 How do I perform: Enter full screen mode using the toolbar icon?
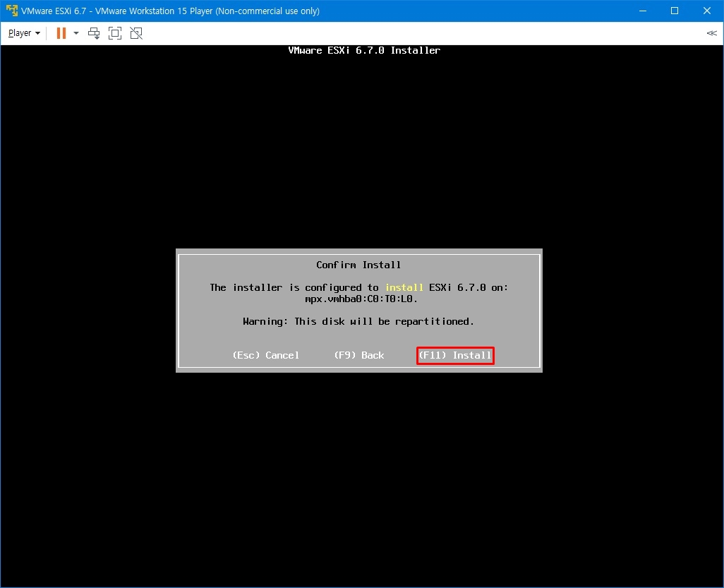tap(115, 33)
